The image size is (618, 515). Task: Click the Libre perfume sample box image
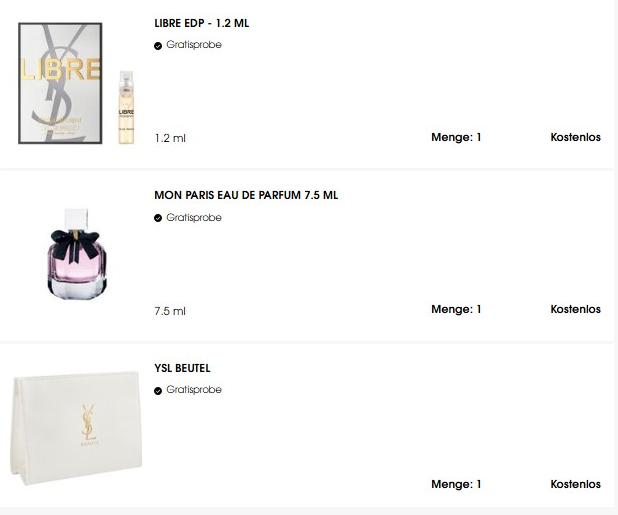pyautogui.click(x=60, y=82)
